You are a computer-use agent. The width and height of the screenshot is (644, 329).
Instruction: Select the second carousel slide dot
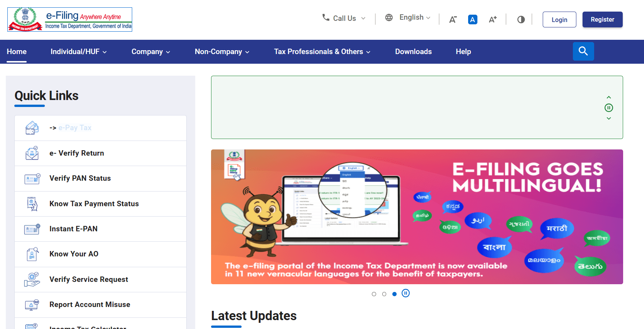(384, 294)
